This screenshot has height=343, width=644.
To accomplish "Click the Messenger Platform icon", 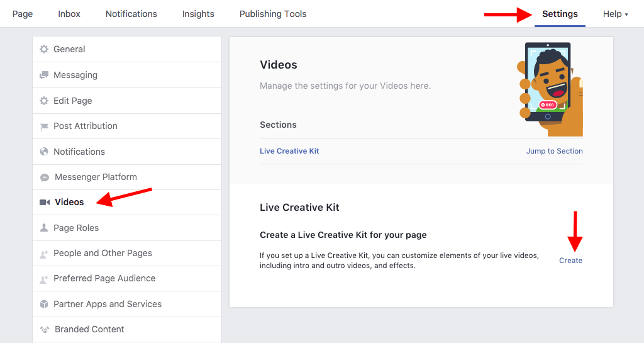I will pyautogui.click(x=45, y=177).
